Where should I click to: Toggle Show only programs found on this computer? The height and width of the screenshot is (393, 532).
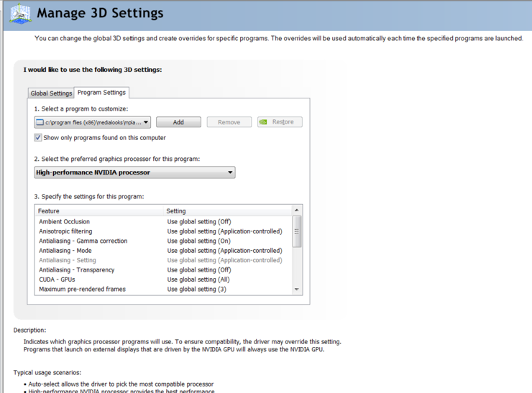pos(38,138)
